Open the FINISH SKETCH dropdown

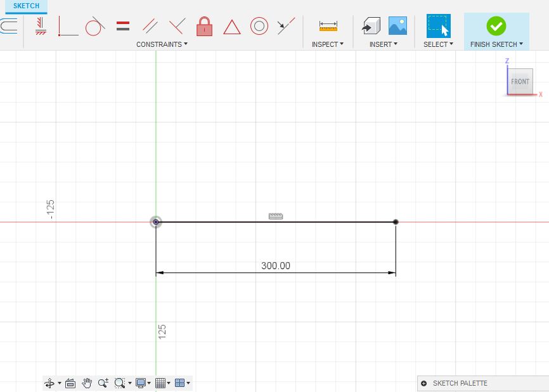point(496,44)
